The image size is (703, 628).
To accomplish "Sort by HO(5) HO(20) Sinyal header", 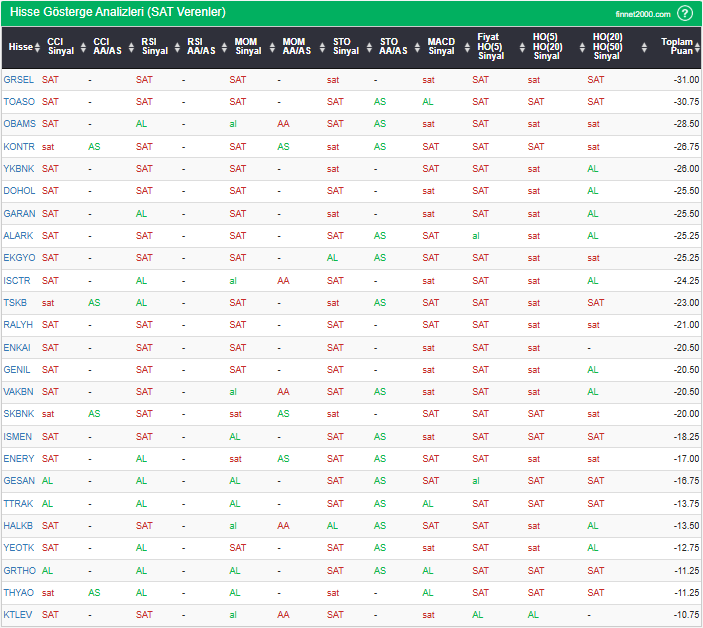I will point(546,47).
